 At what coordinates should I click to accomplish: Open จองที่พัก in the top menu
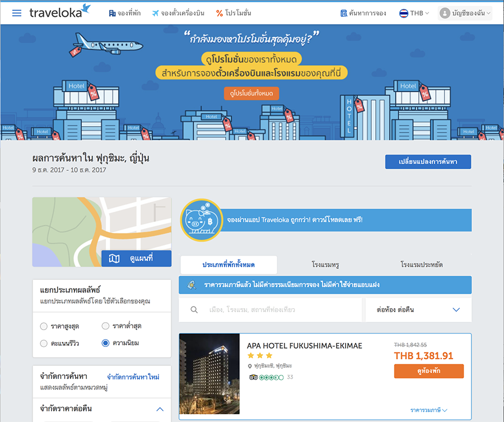[125, 13]
